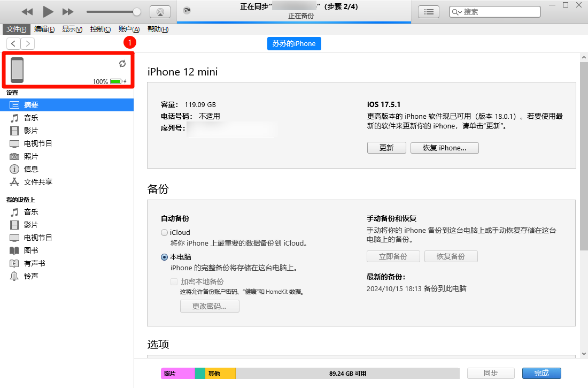The height and width of the screenshot is (388, 588).
Task: Select the iCloud backup radio button
Action: (164, 232)
